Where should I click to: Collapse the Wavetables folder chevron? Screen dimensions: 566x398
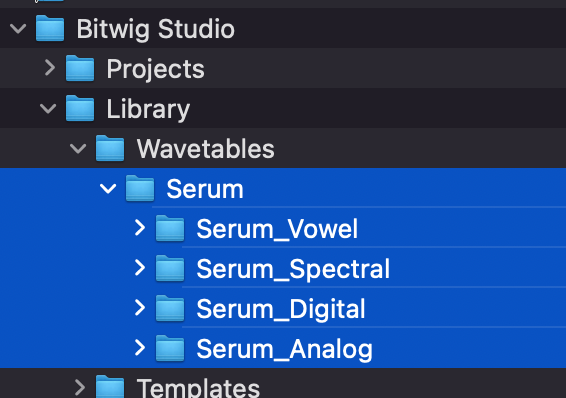[x=78, y=148]
